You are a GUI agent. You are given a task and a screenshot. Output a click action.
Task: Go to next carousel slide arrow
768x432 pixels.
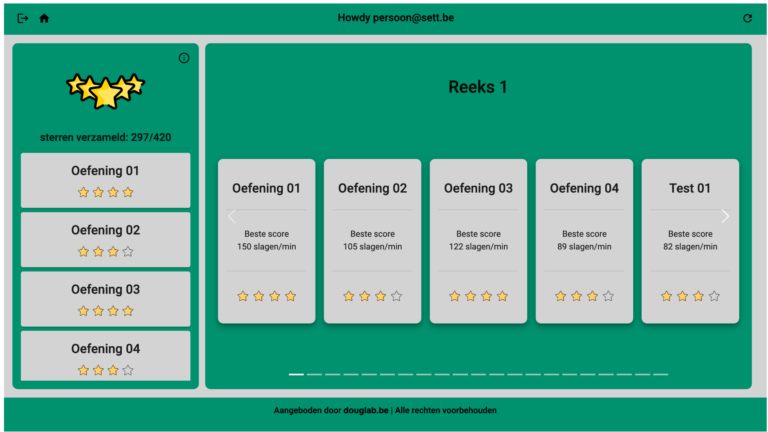pos(725,216)
